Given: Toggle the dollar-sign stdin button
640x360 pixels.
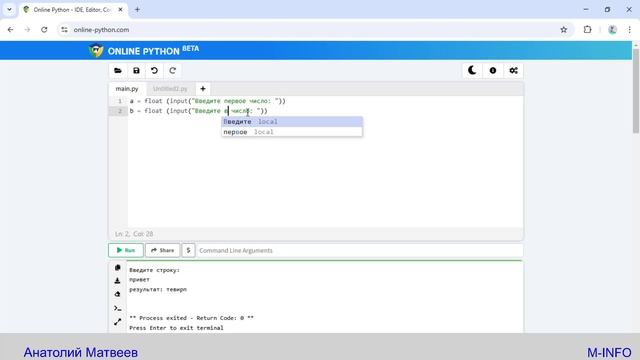Looking at the screenshot, I should tap(188, 250).
